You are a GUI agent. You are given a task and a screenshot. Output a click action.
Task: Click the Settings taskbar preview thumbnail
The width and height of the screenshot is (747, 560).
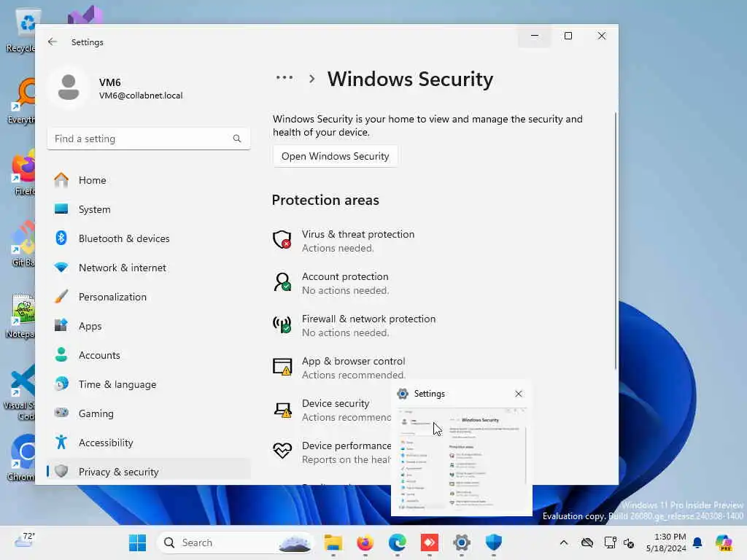(x=462, y=459)
